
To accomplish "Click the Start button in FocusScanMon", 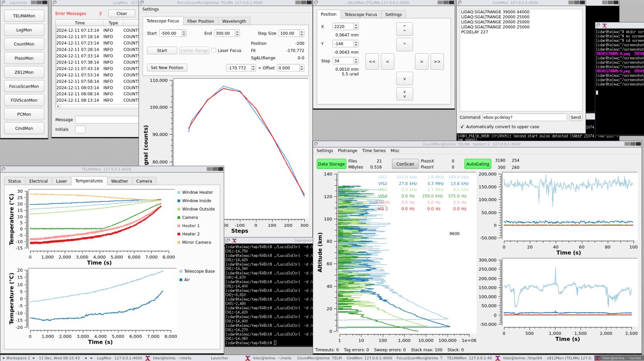I will [162, 51].
